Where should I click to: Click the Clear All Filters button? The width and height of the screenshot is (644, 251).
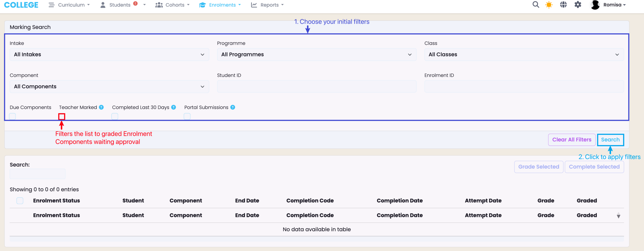[572, 140]
